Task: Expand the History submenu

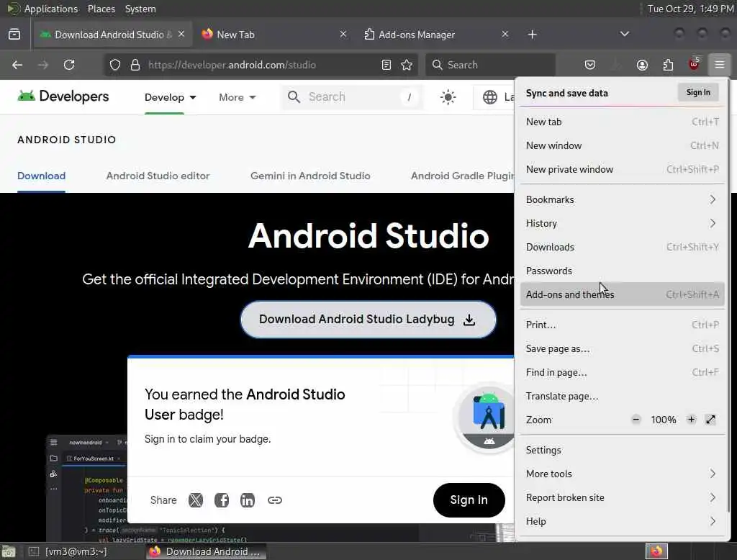Action: coord(623,223)
